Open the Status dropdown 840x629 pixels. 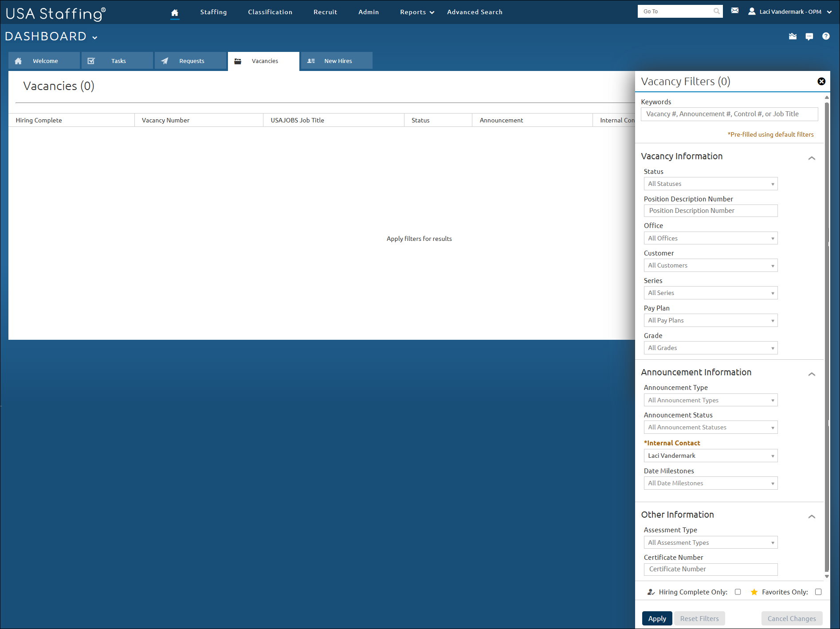[x=710, y=184]
